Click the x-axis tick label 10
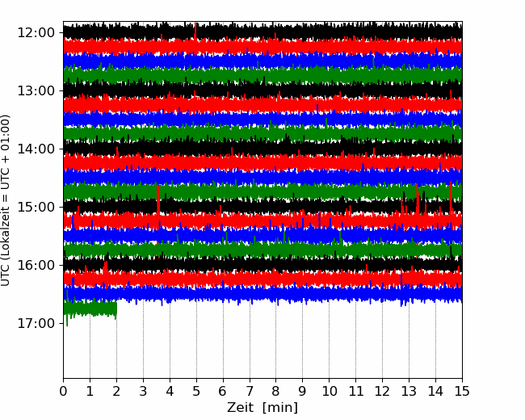 click(329, 391)
